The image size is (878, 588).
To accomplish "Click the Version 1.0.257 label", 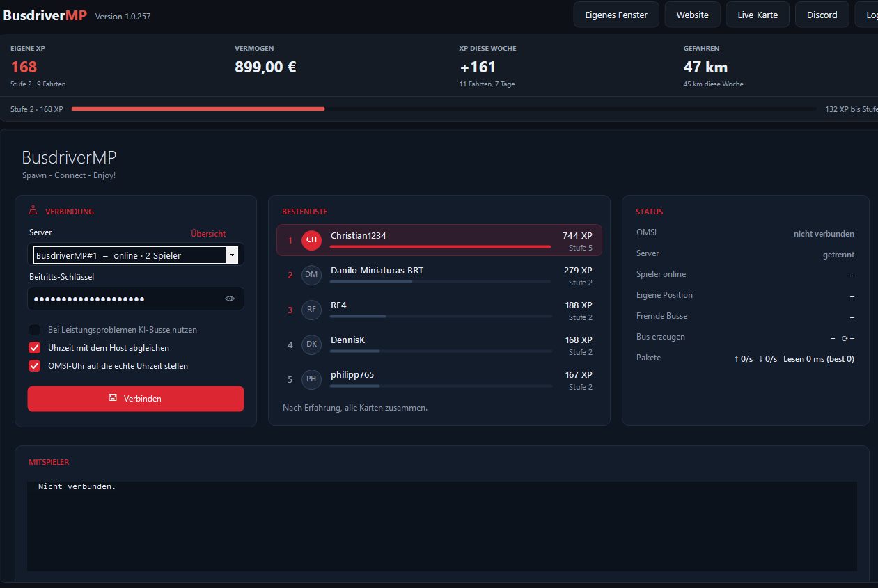I will (123, 16).
